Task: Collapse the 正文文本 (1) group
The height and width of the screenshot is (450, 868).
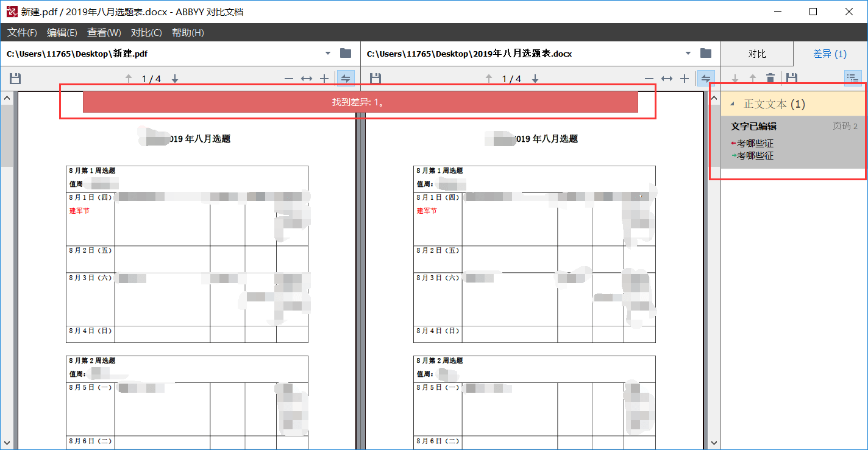Action: point(732,104)
